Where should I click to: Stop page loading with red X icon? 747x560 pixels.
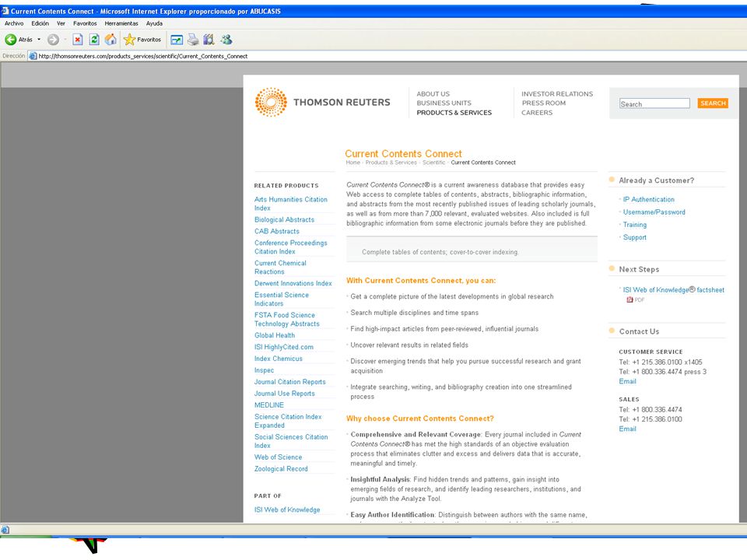coord(78,40)
